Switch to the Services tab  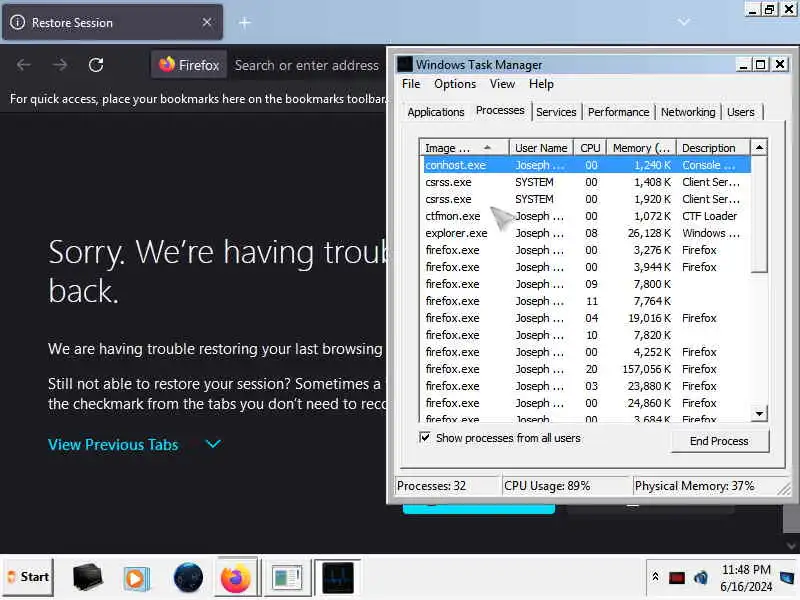pyautogui.click(x=556, y=112)
